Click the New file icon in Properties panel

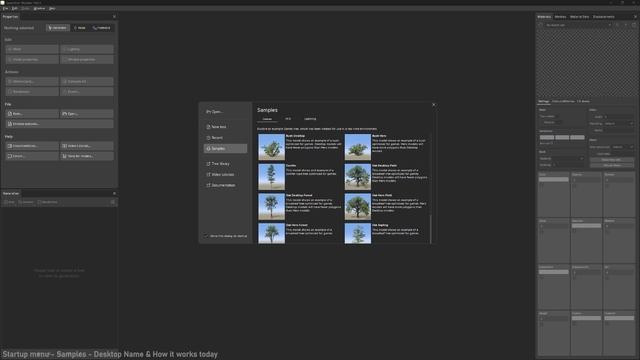pos(10,113)
